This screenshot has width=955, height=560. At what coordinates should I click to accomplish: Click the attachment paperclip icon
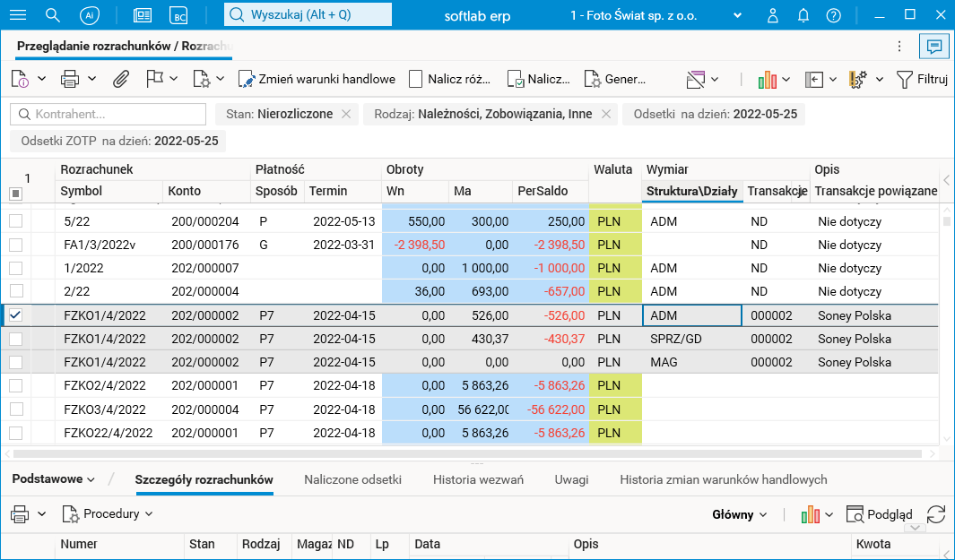120,79
